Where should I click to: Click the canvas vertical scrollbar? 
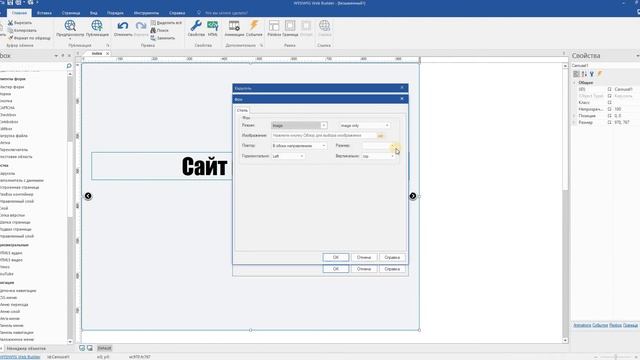coord(565,203)
